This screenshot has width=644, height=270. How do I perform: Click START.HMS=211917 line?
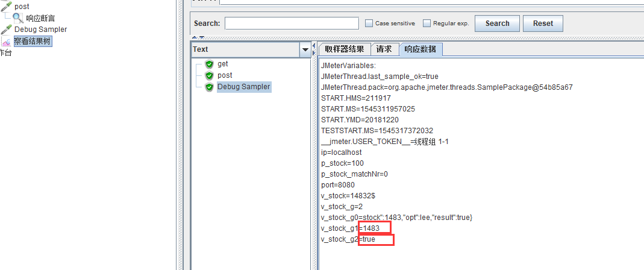click(356, 98)
